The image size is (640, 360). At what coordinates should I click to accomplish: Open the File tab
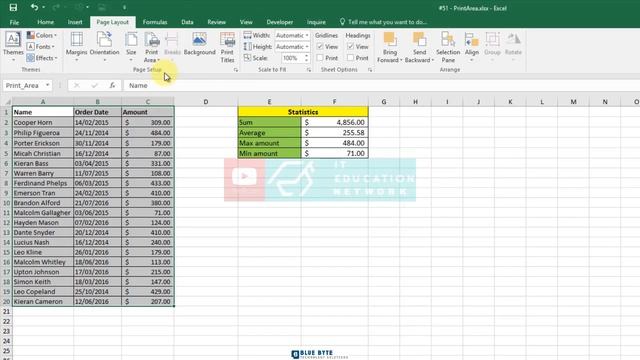pyautogui.click(x=14, y=22)
